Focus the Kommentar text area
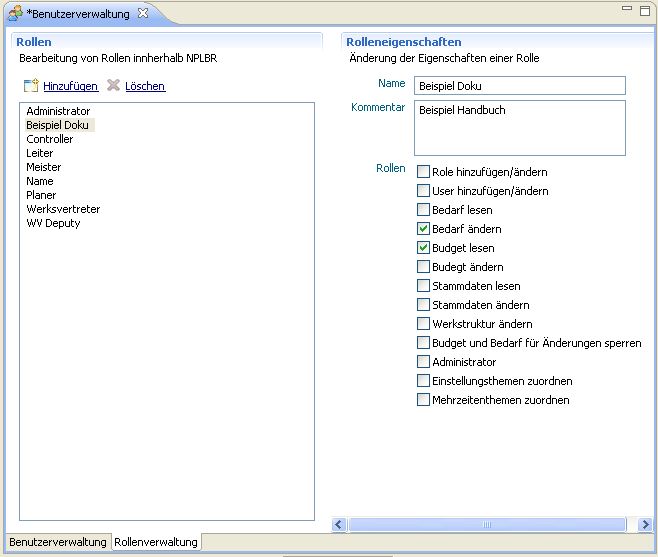The image size is (658, 557). click(x=519, y=128)
